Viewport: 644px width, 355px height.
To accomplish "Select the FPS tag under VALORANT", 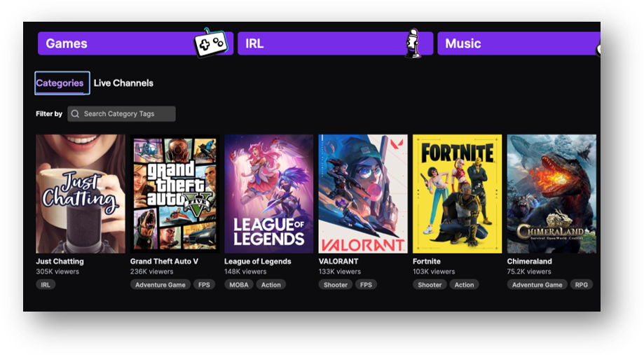I will (366, 284).
